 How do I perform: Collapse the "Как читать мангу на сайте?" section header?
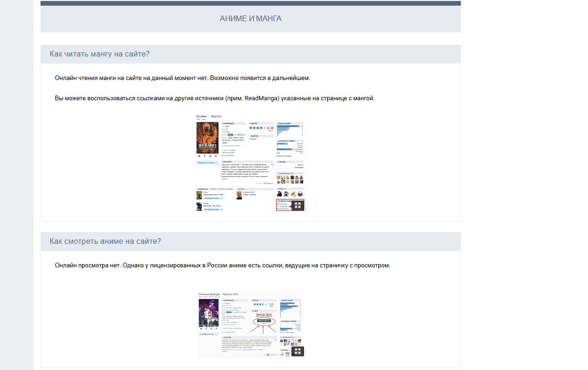[100, 54]
